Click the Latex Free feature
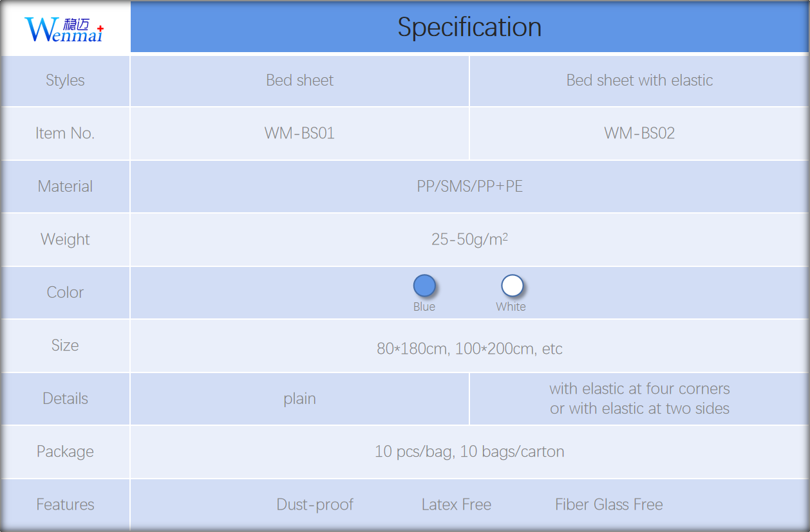The width and height of the screenshot is (810, 532). pyautogui.click(x=457, y=505)
